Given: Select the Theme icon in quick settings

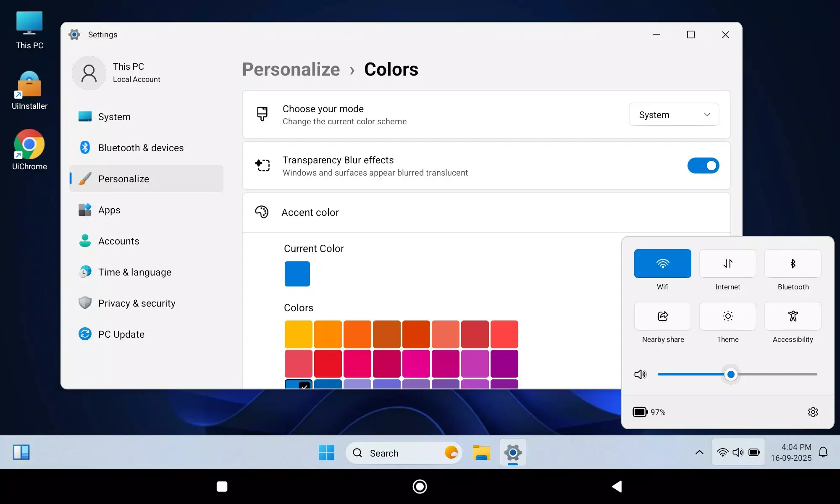Looking at the screenshot, I should [727, 316].
